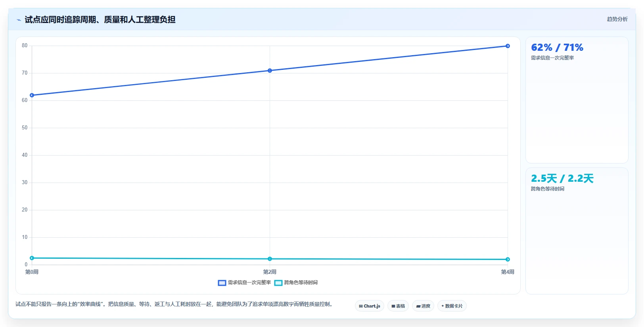Click the 趋势分析 label in header
The image size is (644, 327).
click(617, 19)
